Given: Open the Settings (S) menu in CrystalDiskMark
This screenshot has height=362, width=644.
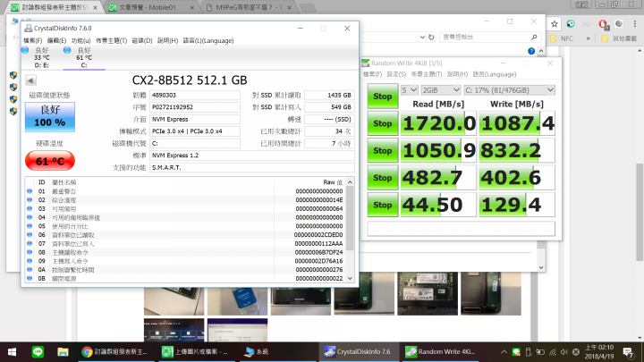Looking at the screenshot, I should coord(396,74).
